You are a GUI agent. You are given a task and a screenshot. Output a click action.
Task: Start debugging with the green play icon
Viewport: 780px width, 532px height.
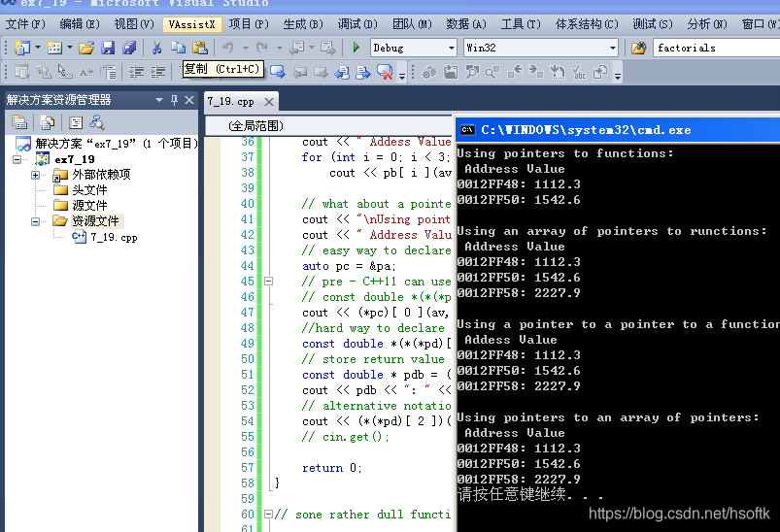(x=356, y=48)
